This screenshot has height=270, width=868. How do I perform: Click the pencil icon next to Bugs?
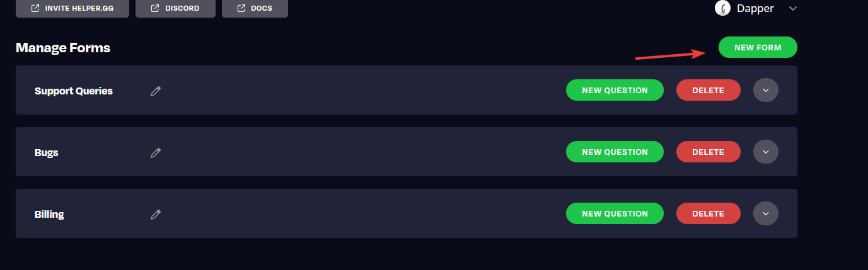[x=156, y=152]
